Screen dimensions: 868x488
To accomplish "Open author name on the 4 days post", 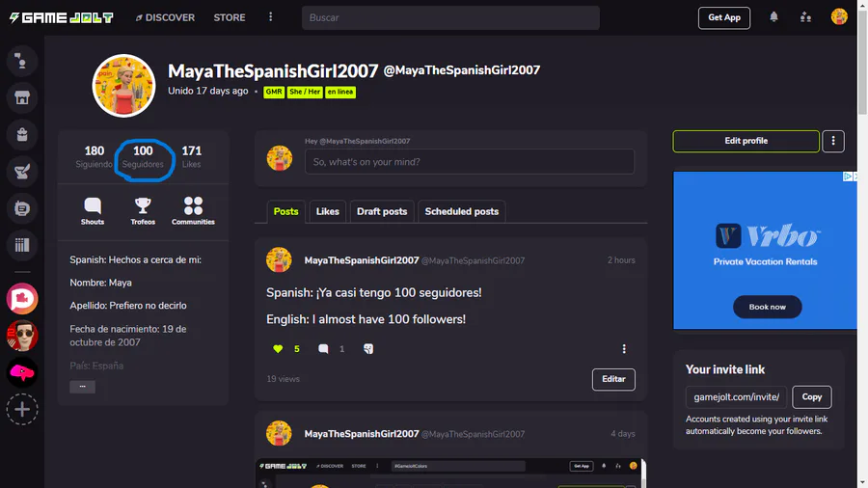I will tap(362, 434).
